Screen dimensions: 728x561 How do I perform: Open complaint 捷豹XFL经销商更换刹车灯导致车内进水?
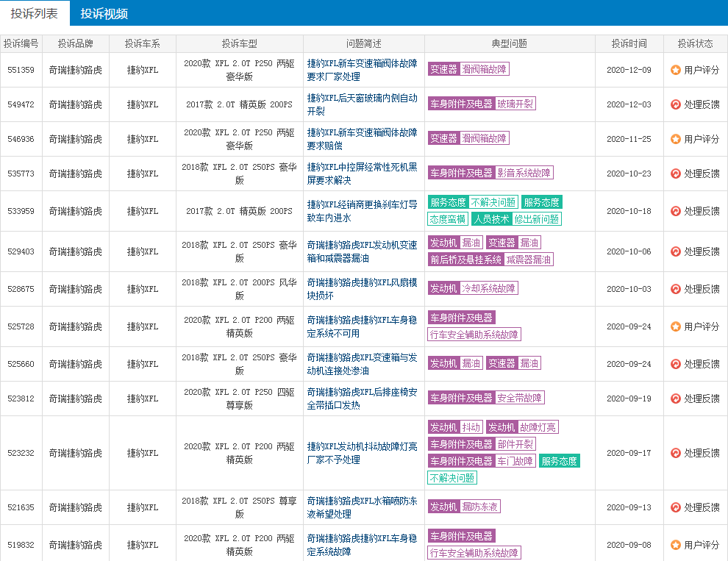pyautogui.click(x=362, y=211)
